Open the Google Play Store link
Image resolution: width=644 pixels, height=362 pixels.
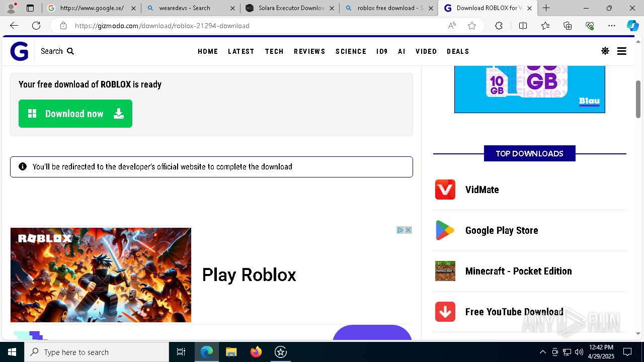coord(502,230)
